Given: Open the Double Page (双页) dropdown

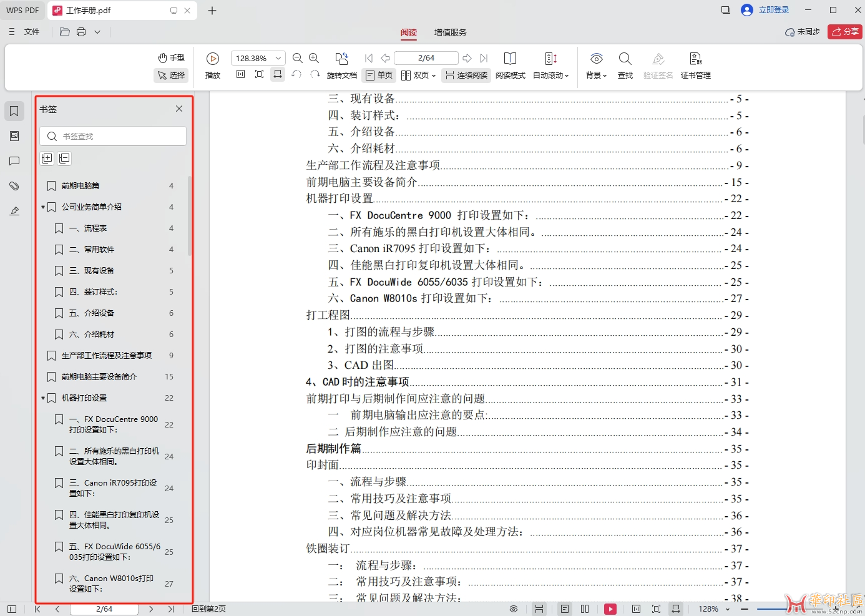Looking at the screenshot, I should 418,75.
